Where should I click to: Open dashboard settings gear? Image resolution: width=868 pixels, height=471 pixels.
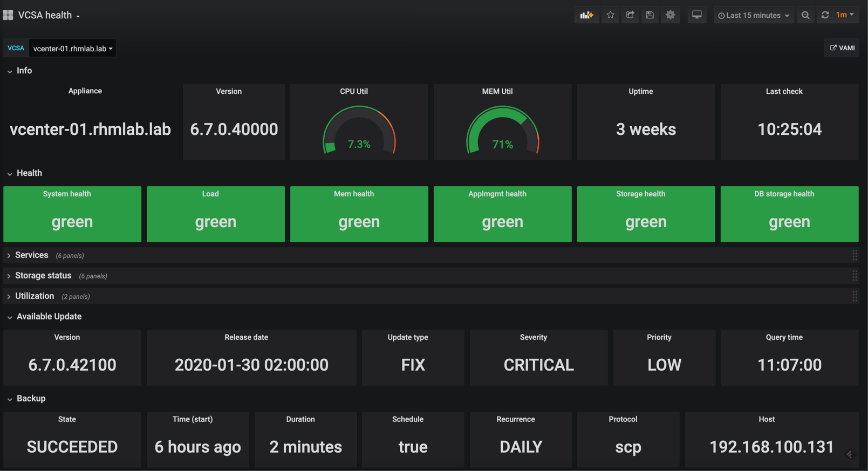(x=671, y=15)
